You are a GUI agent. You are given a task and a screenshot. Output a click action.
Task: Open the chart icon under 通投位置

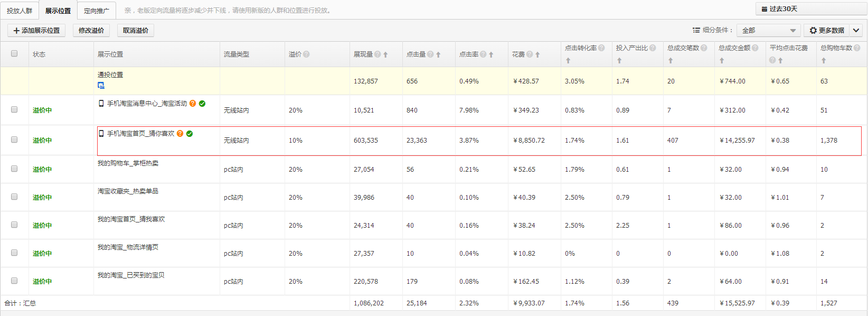pyautogui.click(x=101, y=86)
